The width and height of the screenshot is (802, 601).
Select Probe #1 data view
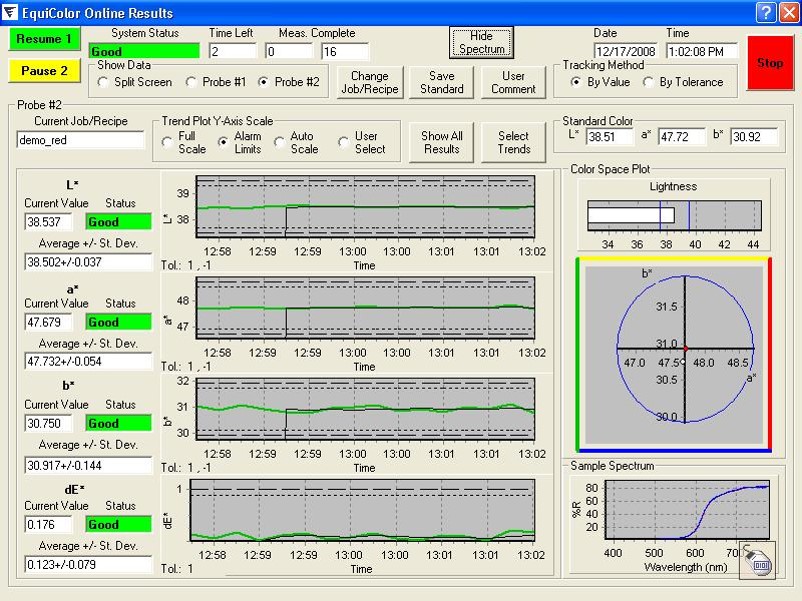tap(192, 82)
